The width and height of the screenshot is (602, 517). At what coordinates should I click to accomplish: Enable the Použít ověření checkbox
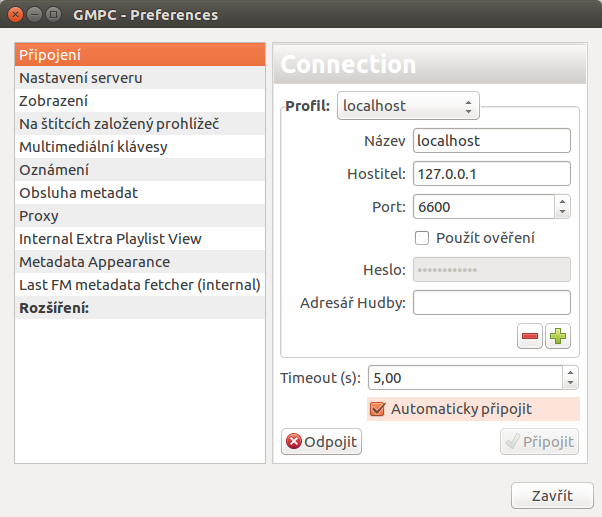coord(422,238)
